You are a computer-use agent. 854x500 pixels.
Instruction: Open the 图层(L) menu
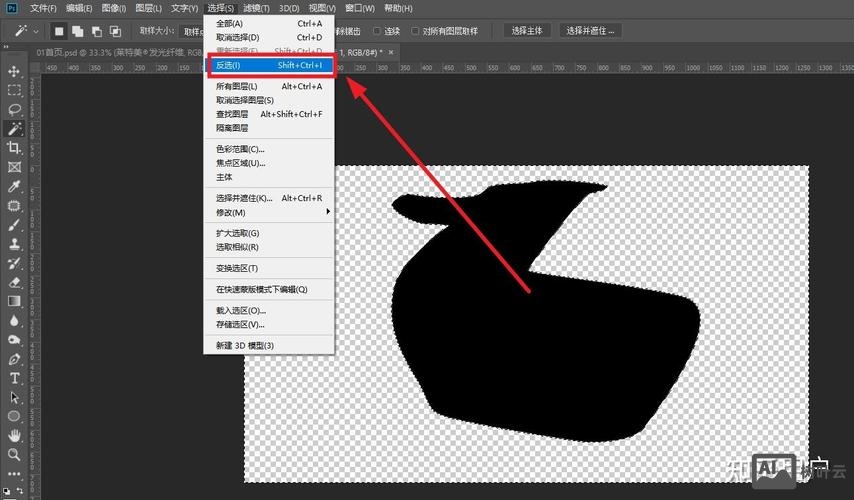(148, 8)
